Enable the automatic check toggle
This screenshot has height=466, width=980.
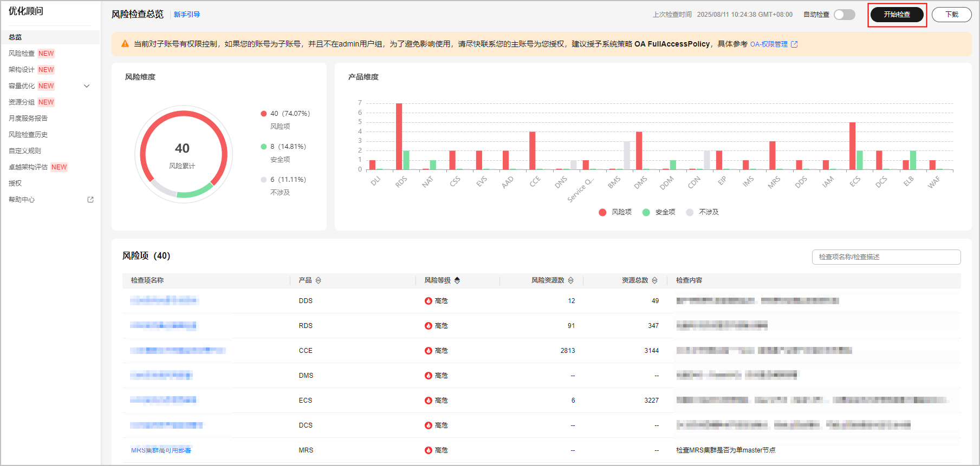(x=844, y=15)
